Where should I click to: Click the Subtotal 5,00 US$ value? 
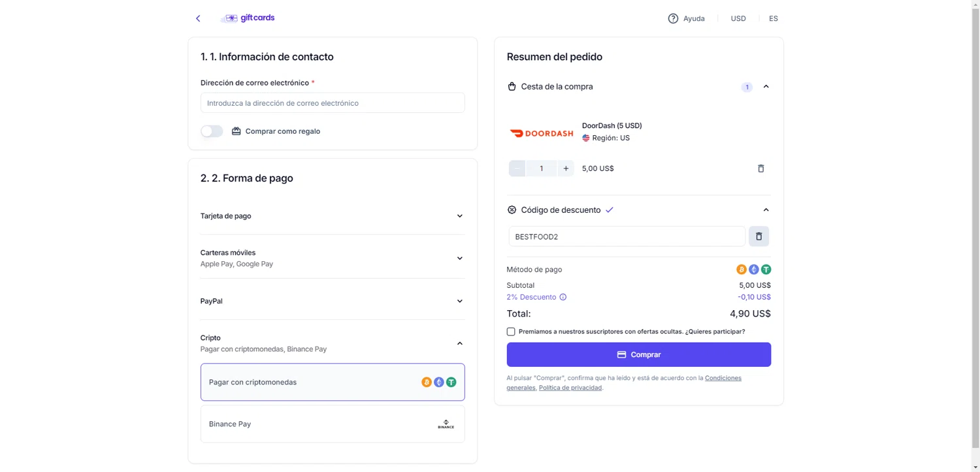[755, 285]
